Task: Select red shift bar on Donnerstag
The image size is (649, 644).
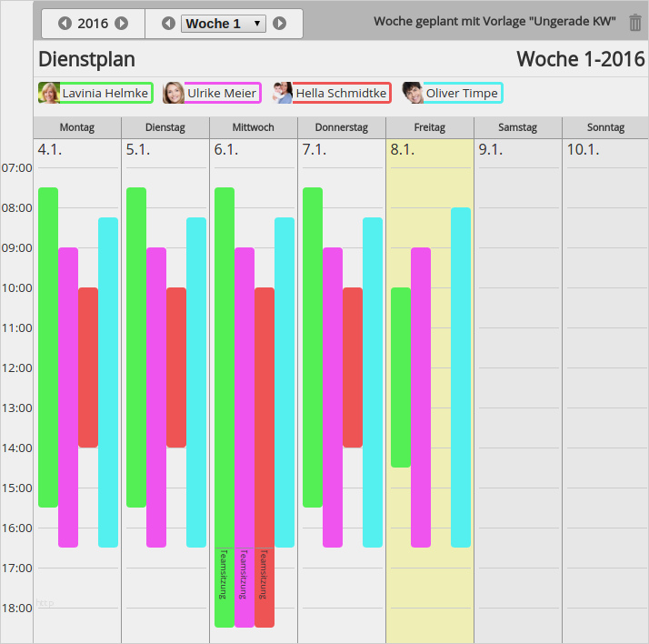Action: click(353, 367)
